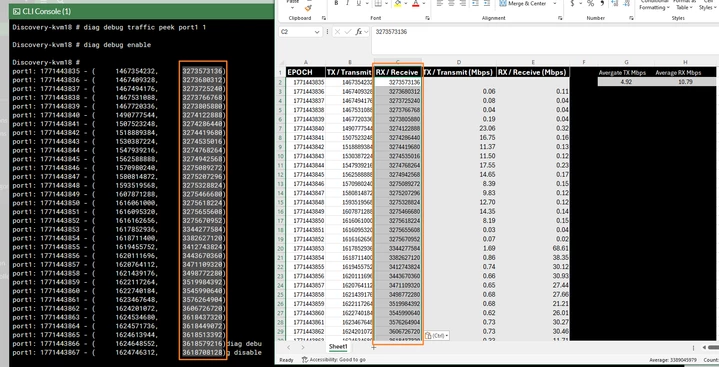Expand the Borders dropdown arrow

[x=387, y=4]
